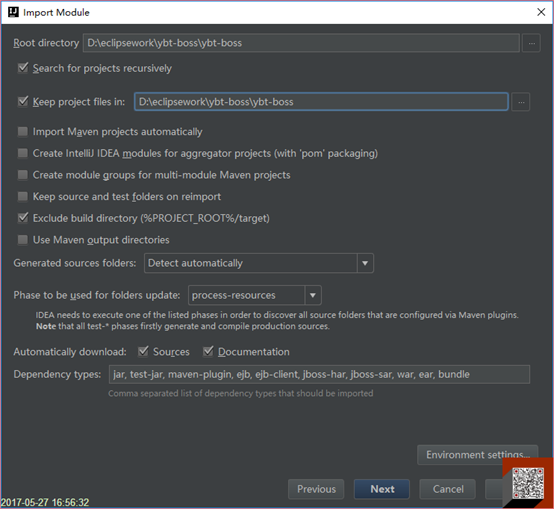Click into the Dependency types field
This screenshot has width=554, height=509.
point(319,374)
